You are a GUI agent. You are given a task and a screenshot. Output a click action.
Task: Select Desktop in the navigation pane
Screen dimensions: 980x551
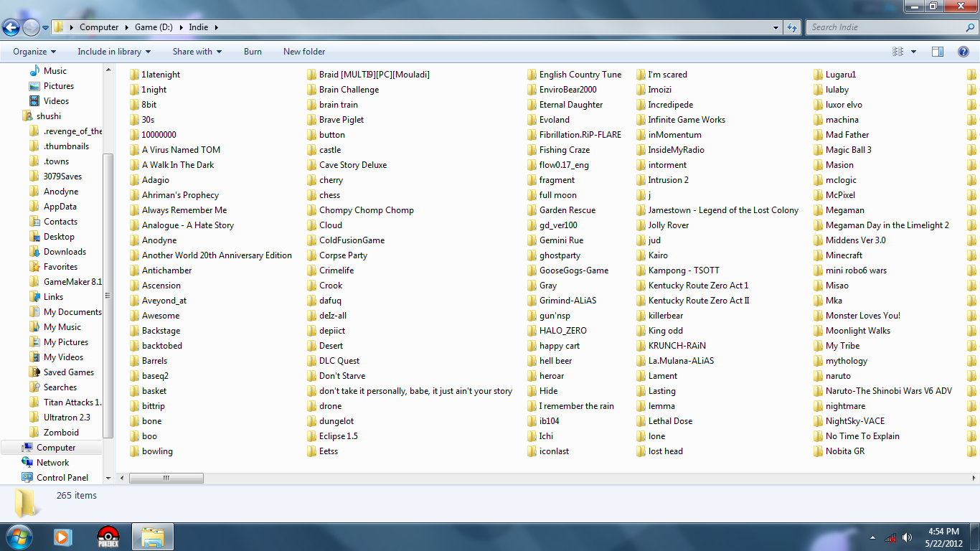(59, 237)
